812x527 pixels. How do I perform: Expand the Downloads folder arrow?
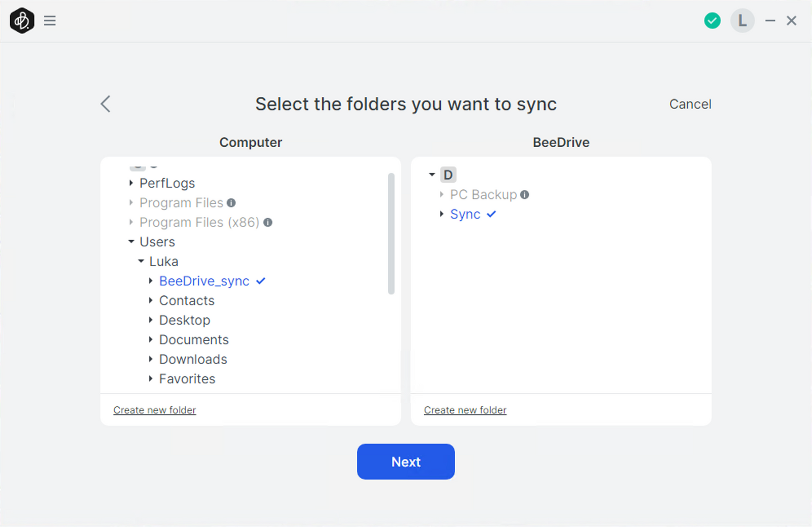point(151,359)
